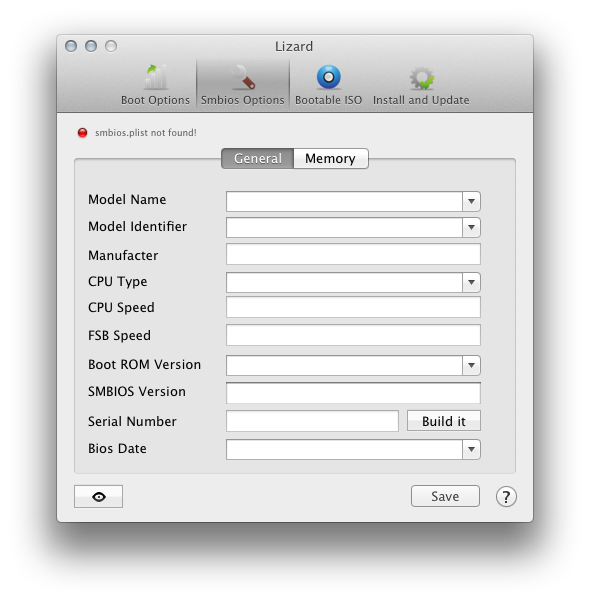Close the Lizard window

tap(71, 46)
